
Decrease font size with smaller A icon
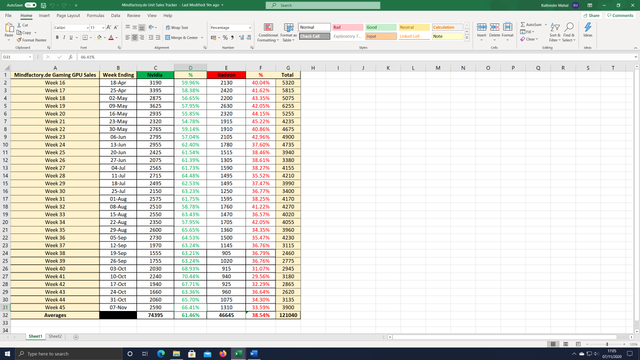[116, 27]
